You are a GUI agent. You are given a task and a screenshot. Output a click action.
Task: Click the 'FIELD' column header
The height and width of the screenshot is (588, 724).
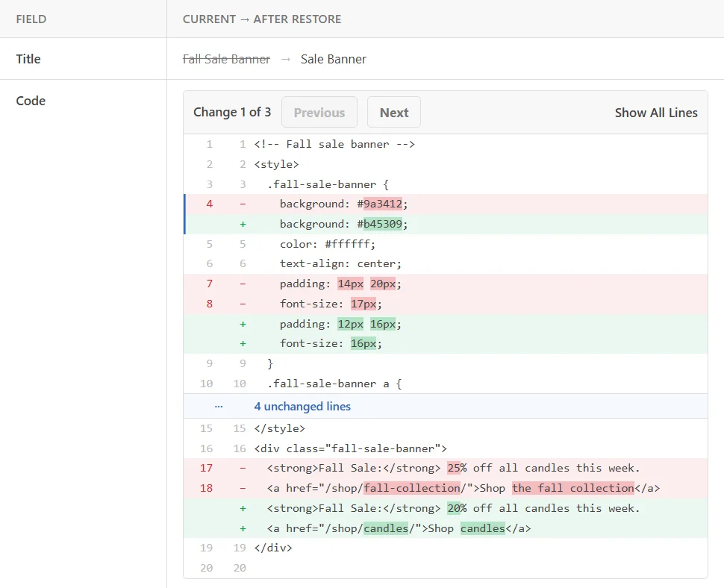[31, 19]
